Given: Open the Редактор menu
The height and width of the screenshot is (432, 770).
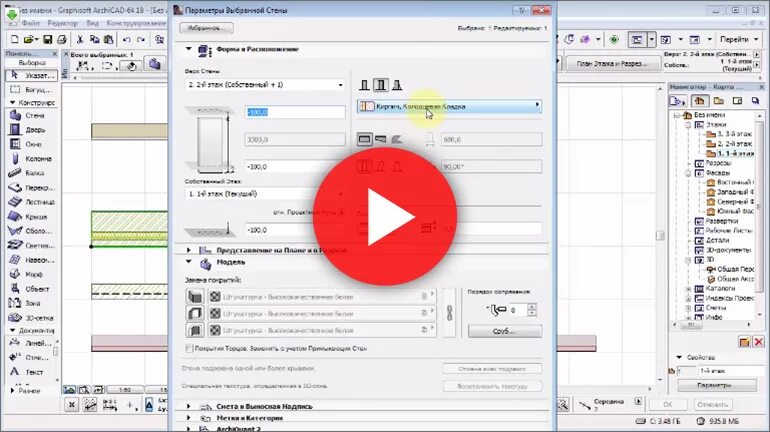Looking at the screenshot, I should 62,23.
